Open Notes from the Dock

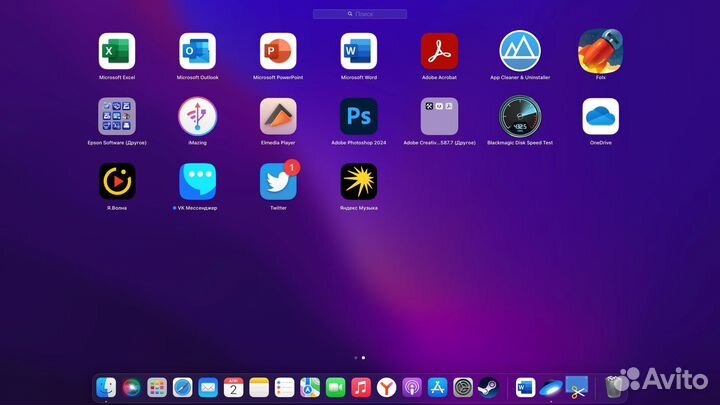point(259,388)
